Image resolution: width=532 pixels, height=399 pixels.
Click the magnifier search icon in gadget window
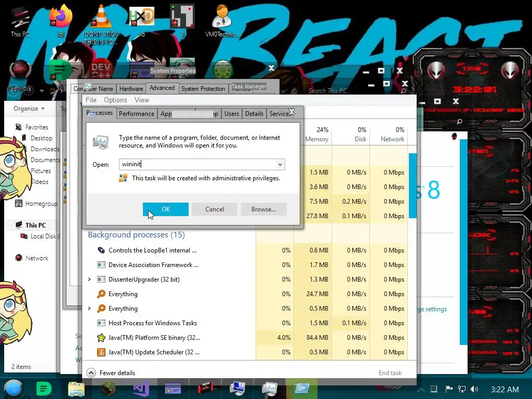(459, 122)
